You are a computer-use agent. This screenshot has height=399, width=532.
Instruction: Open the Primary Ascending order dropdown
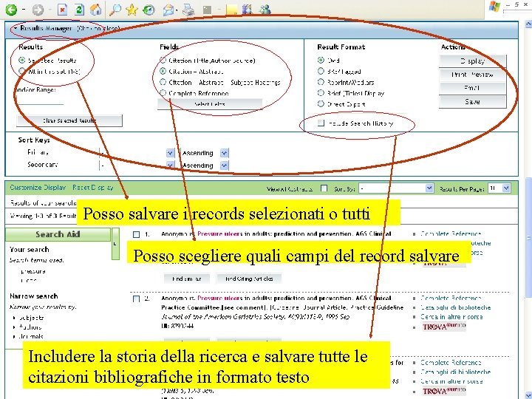click(x=224, y=153)
